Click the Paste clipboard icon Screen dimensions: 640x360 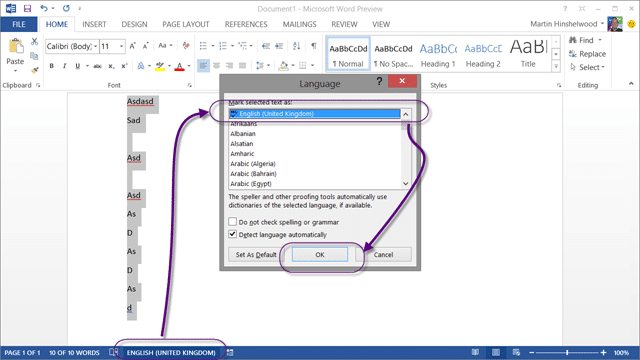15,52
